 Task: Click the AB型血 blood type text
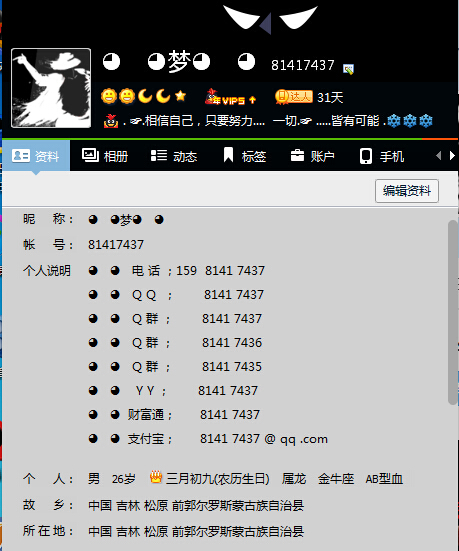tap(384, 479)
